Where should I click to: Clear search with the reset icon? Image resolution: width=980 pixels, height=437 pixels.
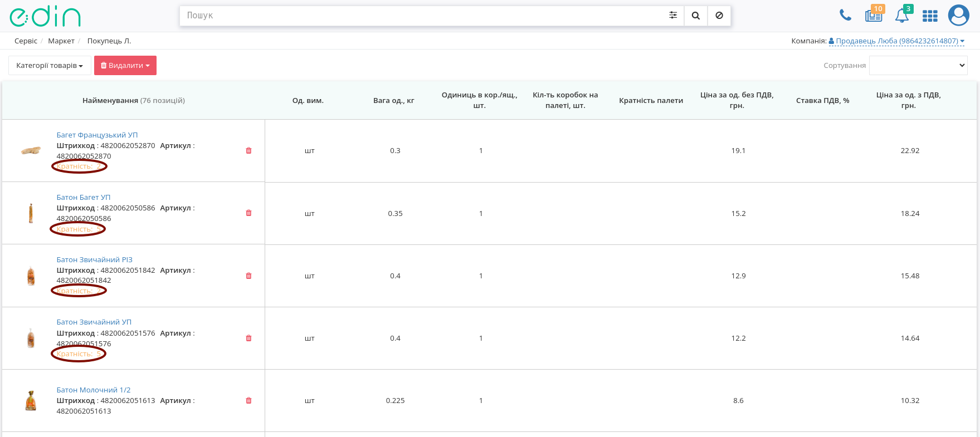[x=719, y=16]
